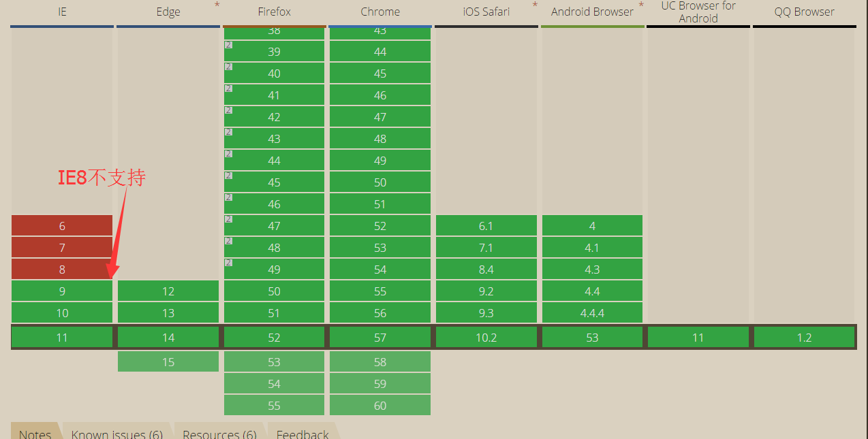Select the green IE 9 version cell
Image resolution: width=868 pixels, height=439 pixels.
(62, 291)
